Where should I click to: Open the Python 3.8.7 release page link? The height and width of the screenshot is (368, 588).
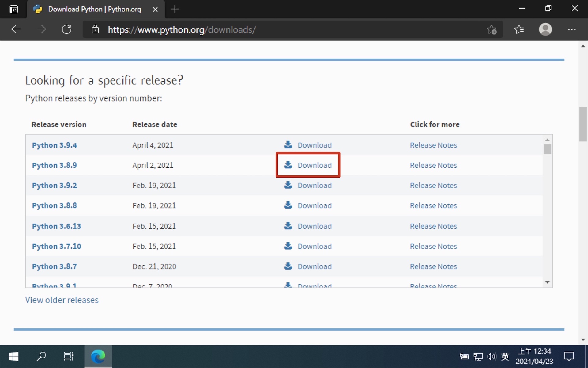pyautogui.click(x=54, y=266)
